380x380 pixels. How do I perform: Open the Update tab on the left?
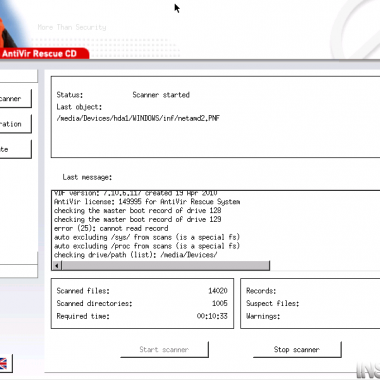pyautogui.click(x=15, y=149)
